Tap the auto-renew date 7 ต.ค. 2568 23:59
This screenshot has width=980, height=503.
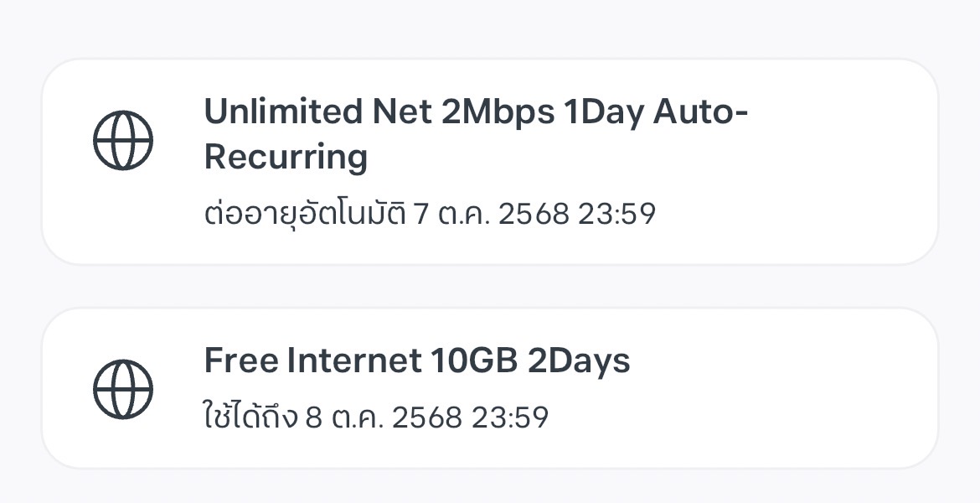534,215
